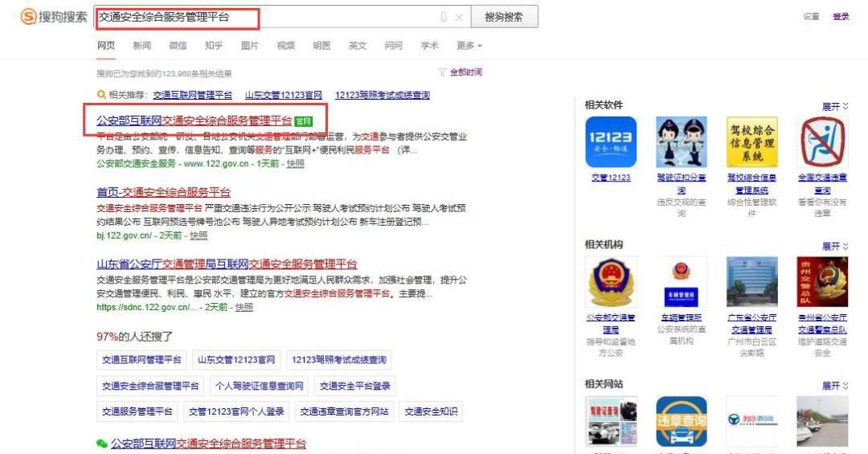This screenshot has height=454, width=868.
Task: Open 快照 for the bj.122.gov.cn result
Action: pos(199,235)
